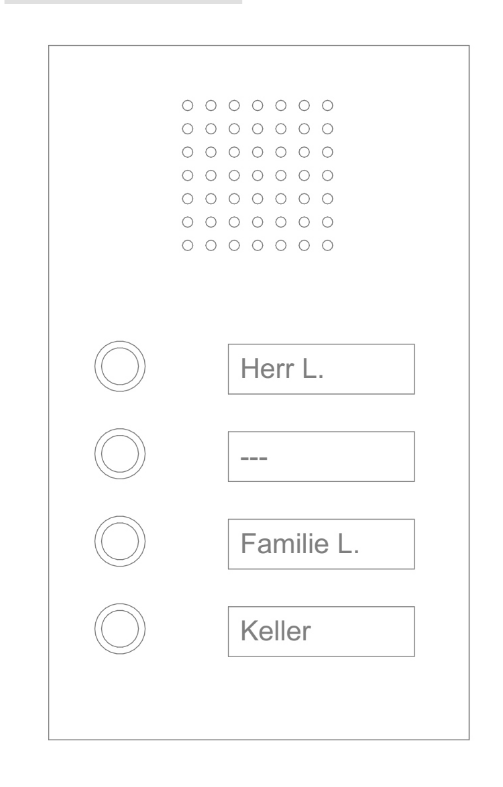Ring the Keller doorbell button

120,629
